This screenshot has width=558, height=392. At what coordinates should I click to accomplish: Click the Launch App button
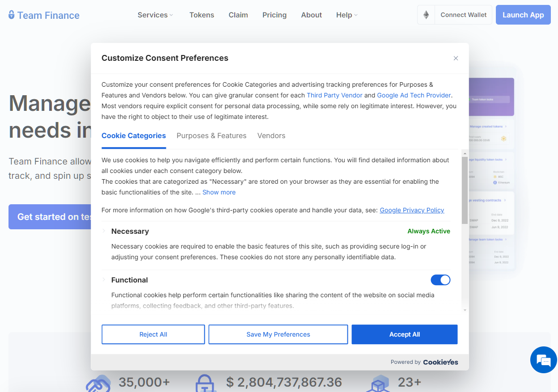523,15
